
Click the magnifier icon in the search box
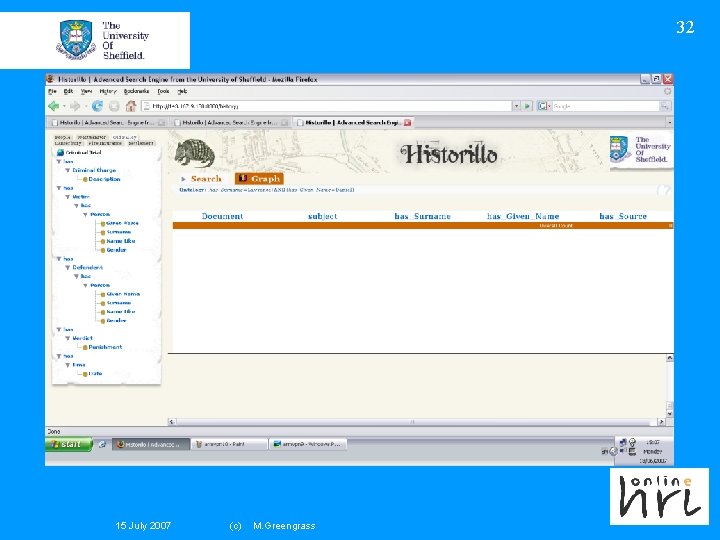coord(664,106)
